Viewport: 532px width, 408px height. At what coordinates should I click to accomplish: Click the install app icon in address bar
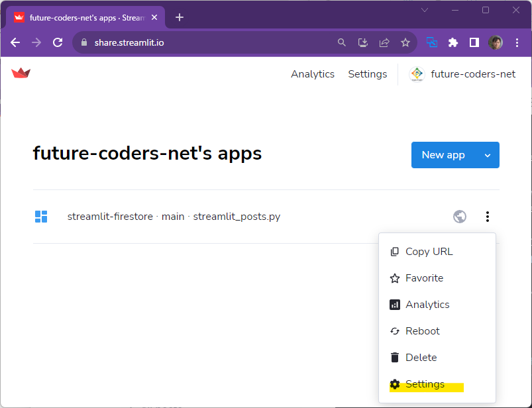tap(363, 43)
